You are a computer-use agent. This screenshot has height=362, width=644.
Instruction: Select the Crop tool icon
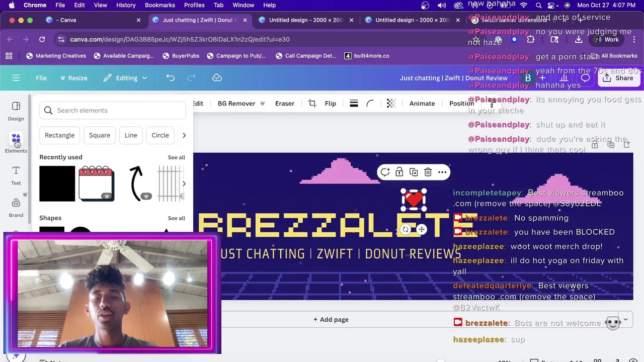coord(312,104)
